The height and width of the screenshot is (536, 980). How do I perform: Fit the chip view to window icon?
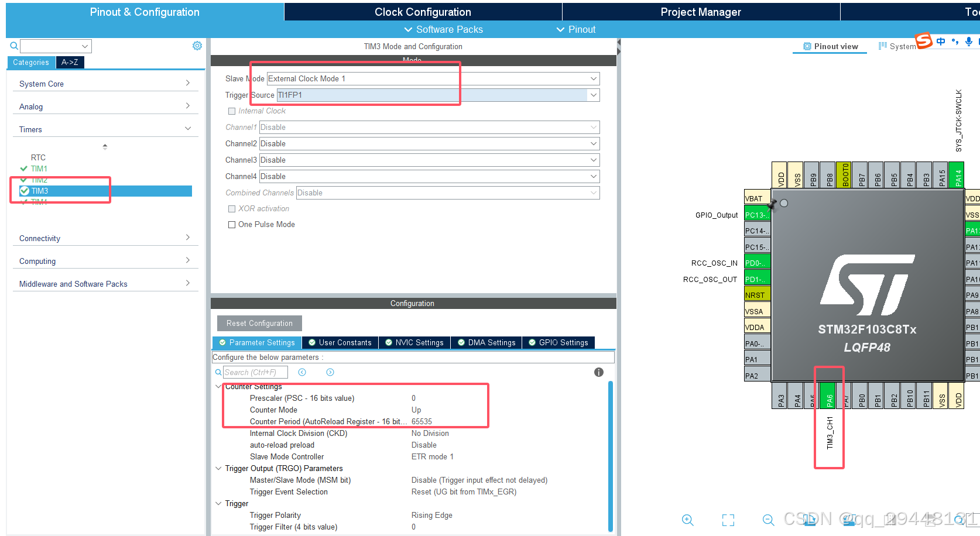[728, 520]
